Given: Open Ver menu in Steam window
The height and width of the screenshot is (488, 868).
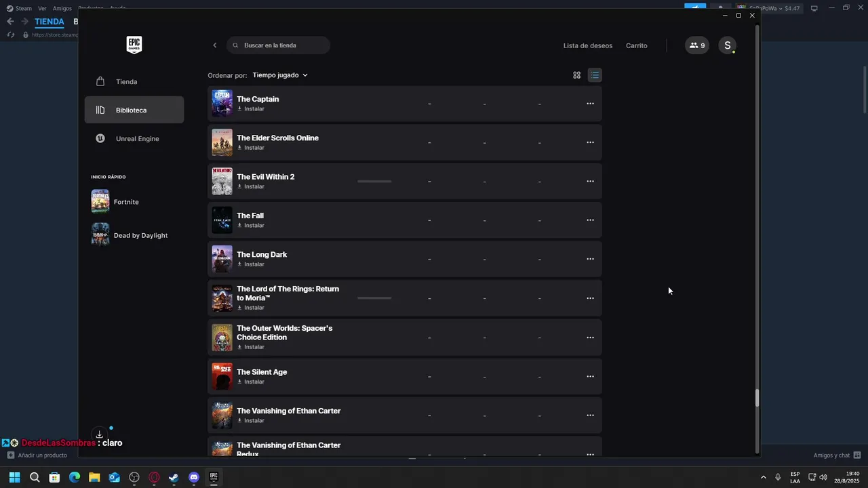Looking at the screenshot, I should tap(42, 8).
